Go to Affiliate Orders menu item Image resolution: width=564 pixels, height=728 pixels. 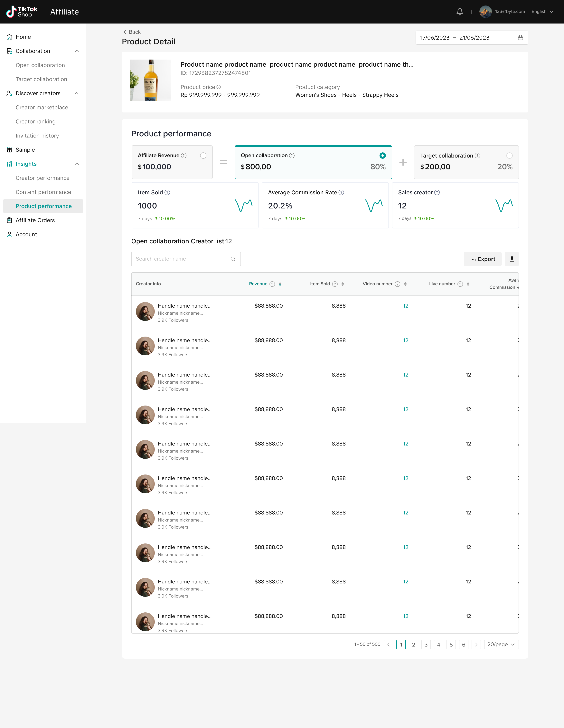(35, 220)
